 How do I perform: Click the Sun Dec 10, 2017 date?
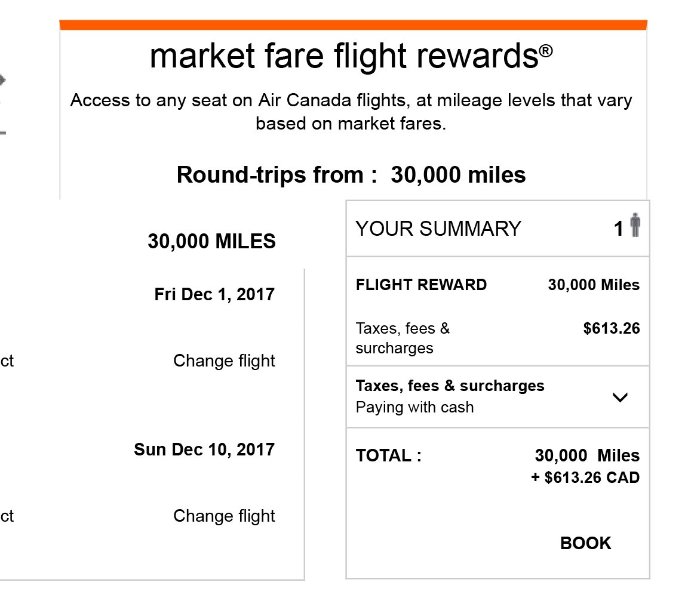click(x=204, y=449)
